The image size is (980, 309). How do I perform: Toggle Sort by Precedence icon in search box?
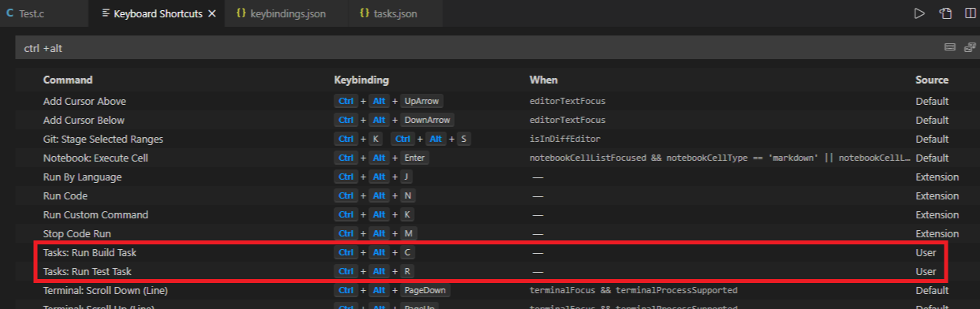click(970, 47)
